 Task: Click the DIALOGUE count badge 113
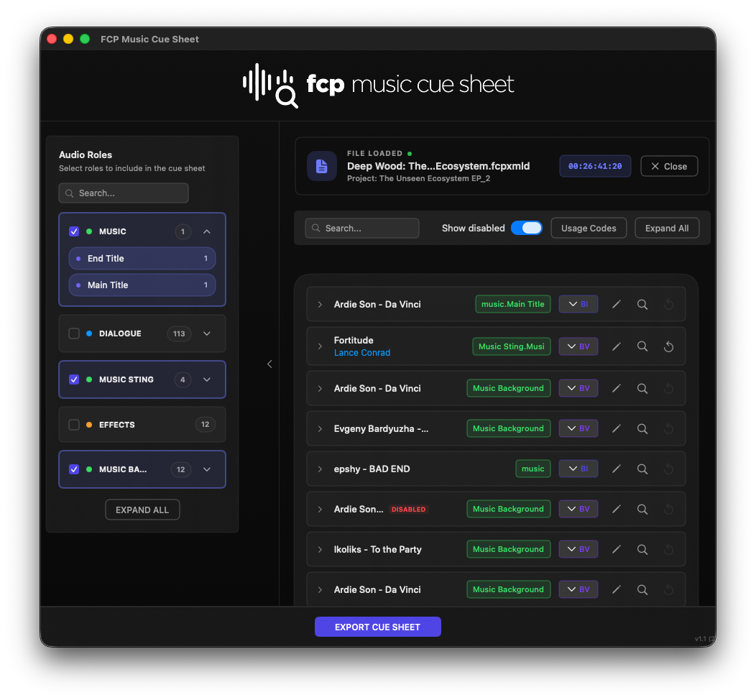coord(179,333)
